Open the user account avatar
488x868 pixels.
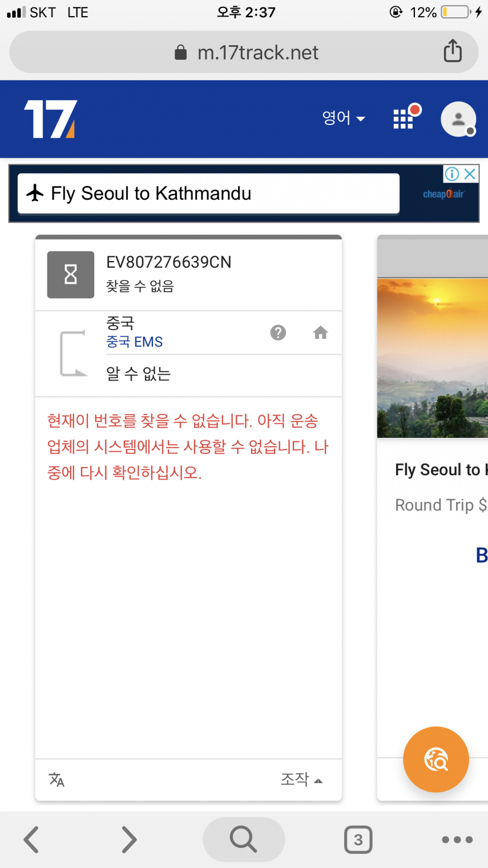[458, 119]
